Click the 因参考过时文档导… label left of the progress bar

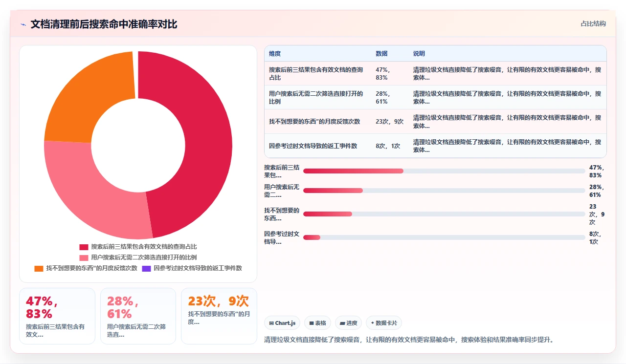(282, 237)
